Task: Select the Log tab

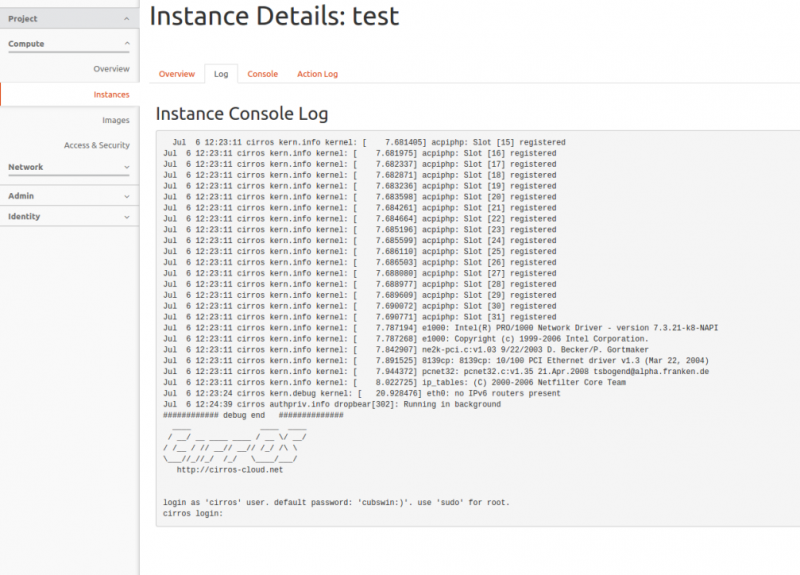Action: 220,74
